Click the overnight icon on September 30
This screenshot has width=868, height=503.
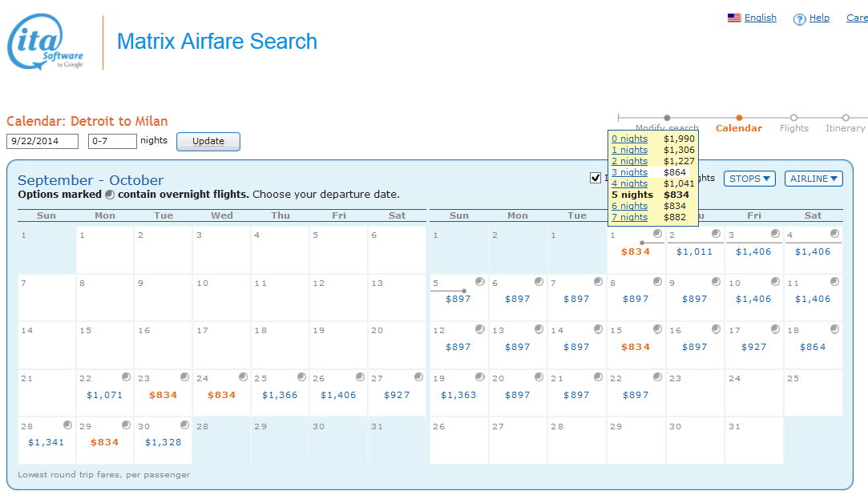point(185,425)
